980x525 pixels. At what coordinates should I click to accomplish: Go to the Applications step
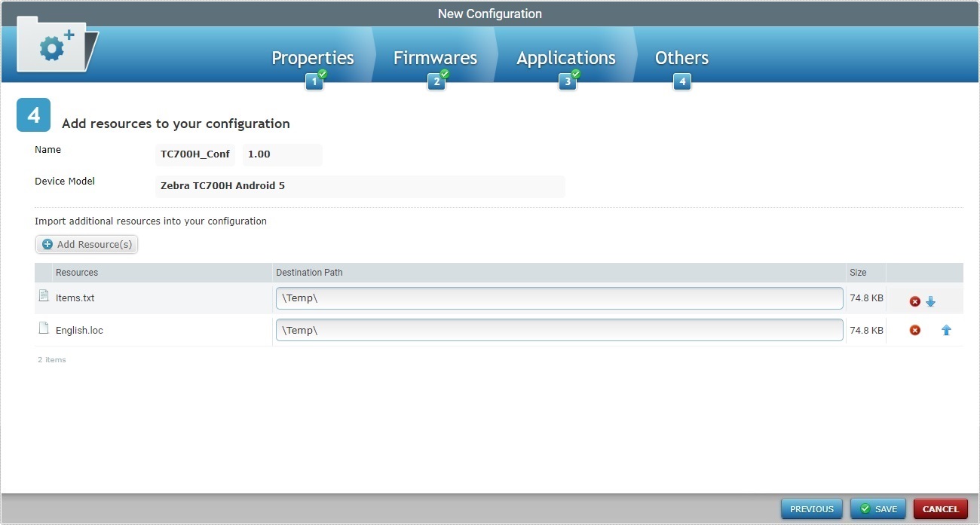[x=566, y=57]
